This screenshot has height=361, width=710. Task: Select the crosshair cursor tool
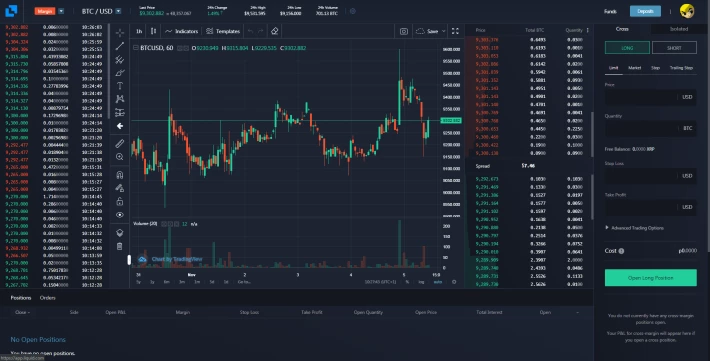[x=120, y=33]
